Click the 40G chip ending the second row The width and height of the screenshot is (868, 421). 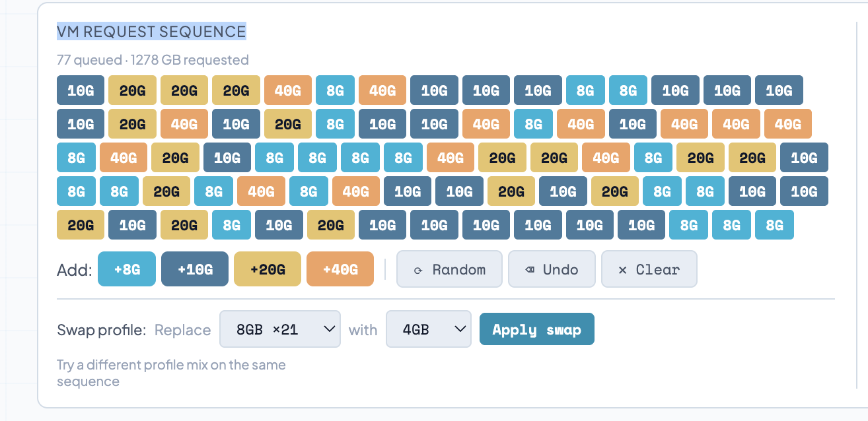pos(787,124)
